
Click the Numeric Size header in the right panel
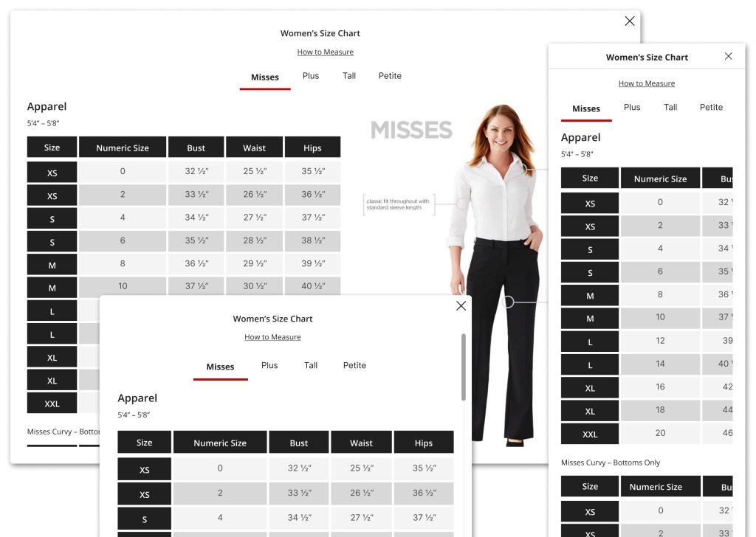point(660,178)
